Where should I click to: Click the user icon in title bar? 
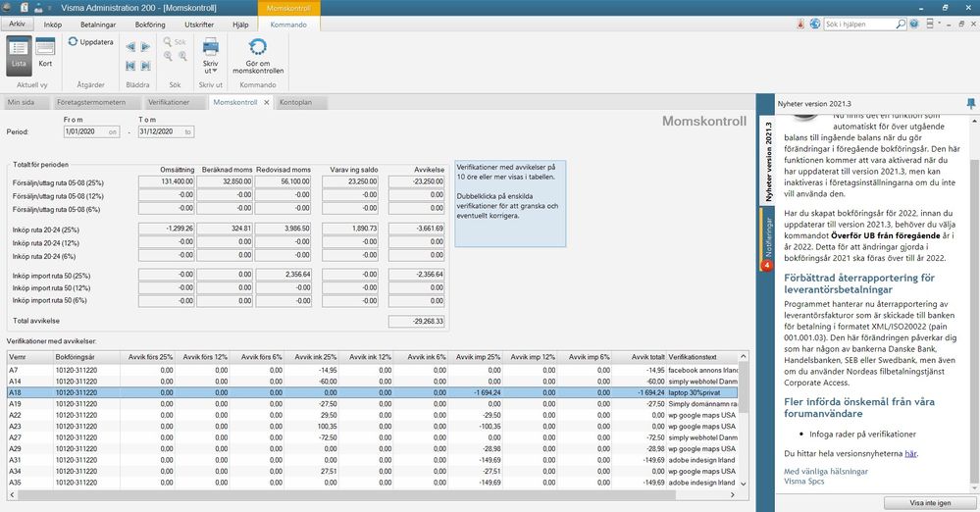[39, 8]
